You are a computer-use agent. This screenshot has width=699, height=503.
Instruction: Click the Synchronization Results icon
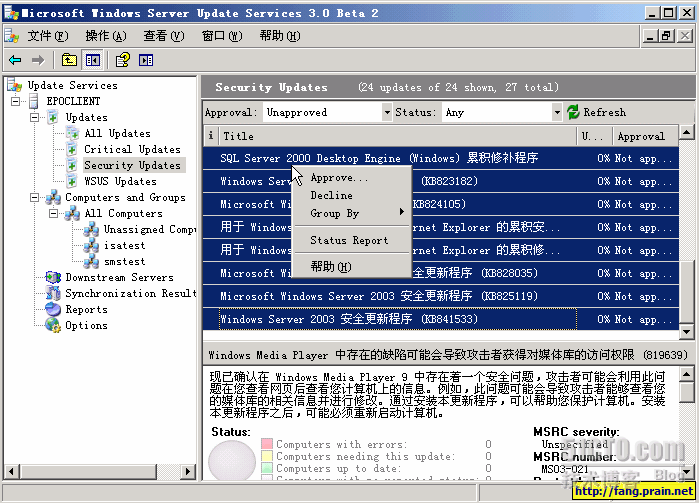pyautogui.click(x=53, y=293)
